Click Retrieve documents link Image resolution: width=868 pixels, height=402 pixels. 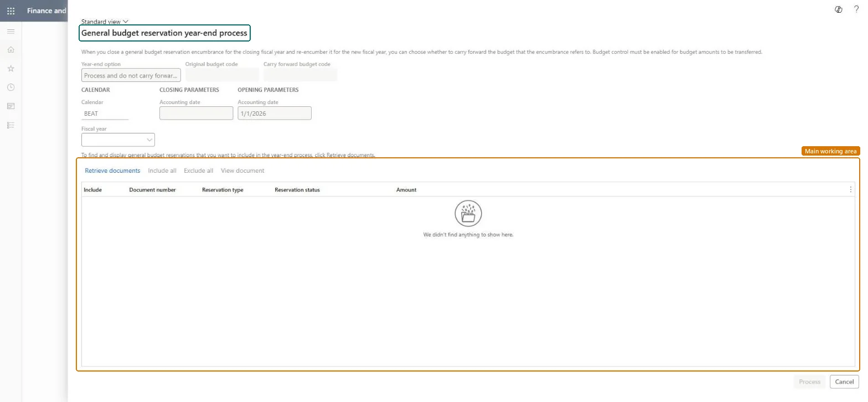112,171
